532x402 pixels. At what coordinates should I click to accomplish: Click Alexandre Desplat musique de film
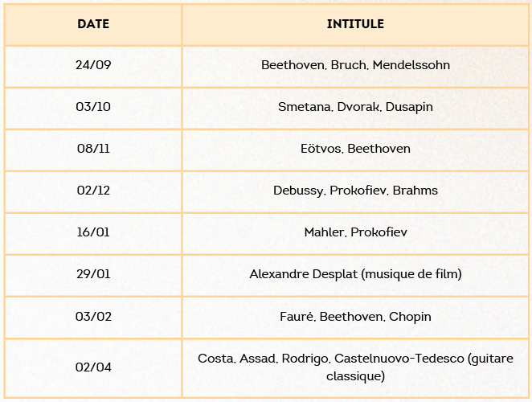(355, 274)
